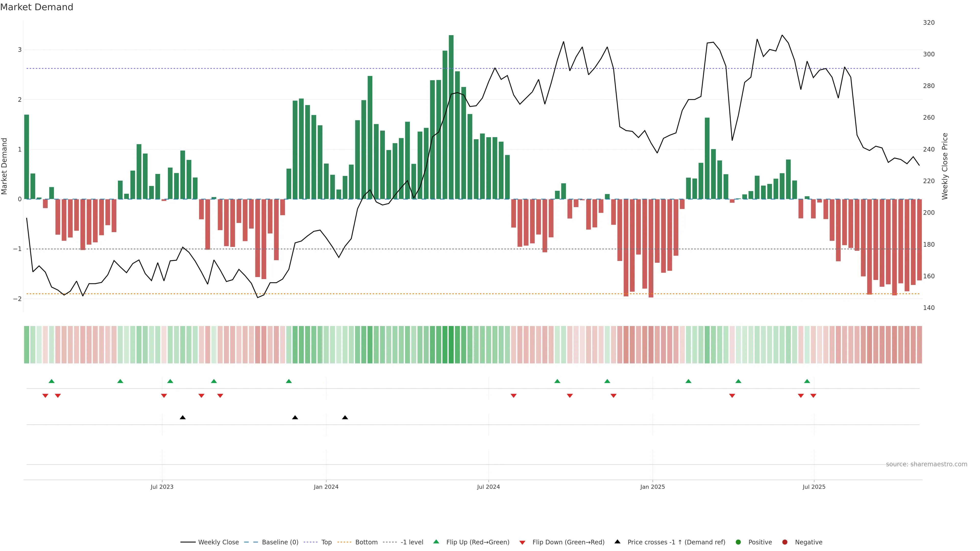This screenshot has width=980, height=551.
Task: Toggle the -1 level legend item
Action: click(412, 542)
